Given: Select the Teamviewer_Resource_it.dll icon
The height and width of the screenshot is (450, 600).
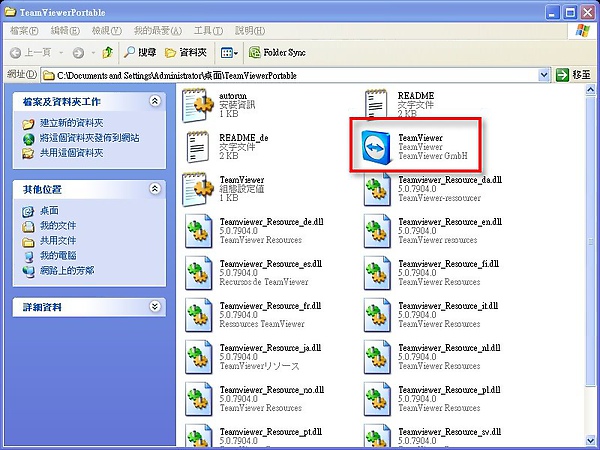Looking at the screenshot, I should point(377,315).
